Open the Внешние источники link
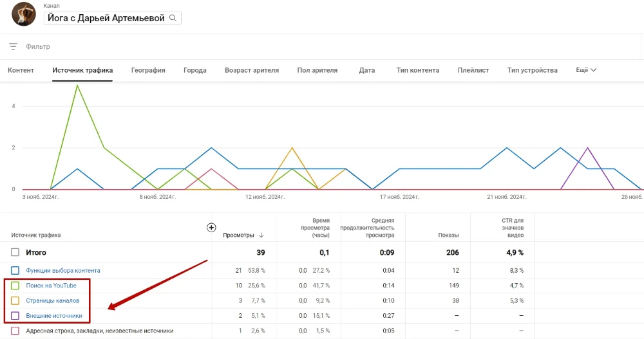This screenshot has width=644, height=339. (54, 316)
